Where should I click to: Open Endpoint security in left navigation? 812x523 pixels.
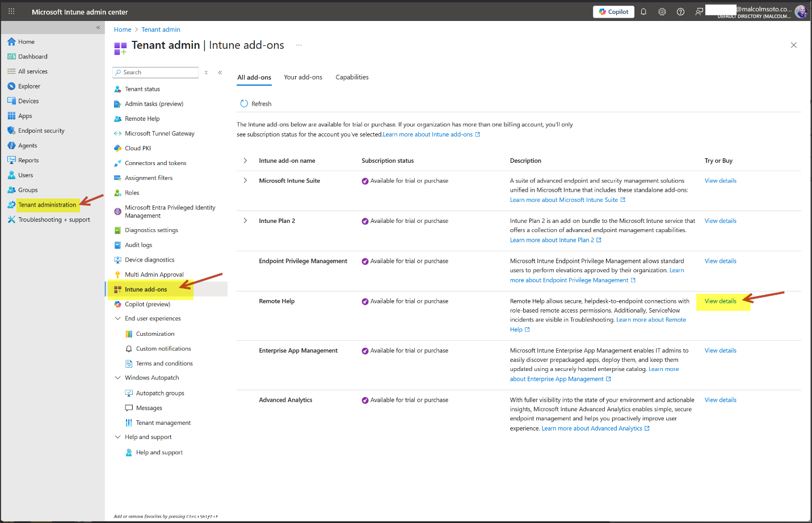(x=41, y=131)
